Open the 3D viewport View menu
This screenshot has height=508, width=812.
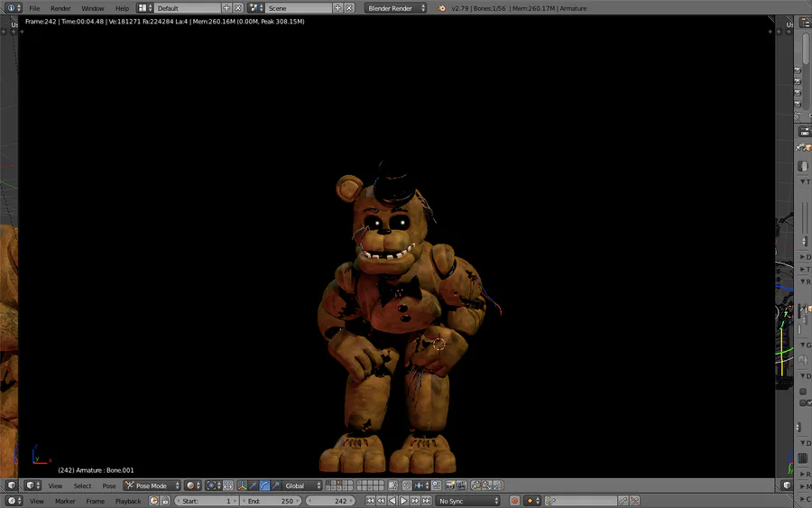tap(55, 485)
